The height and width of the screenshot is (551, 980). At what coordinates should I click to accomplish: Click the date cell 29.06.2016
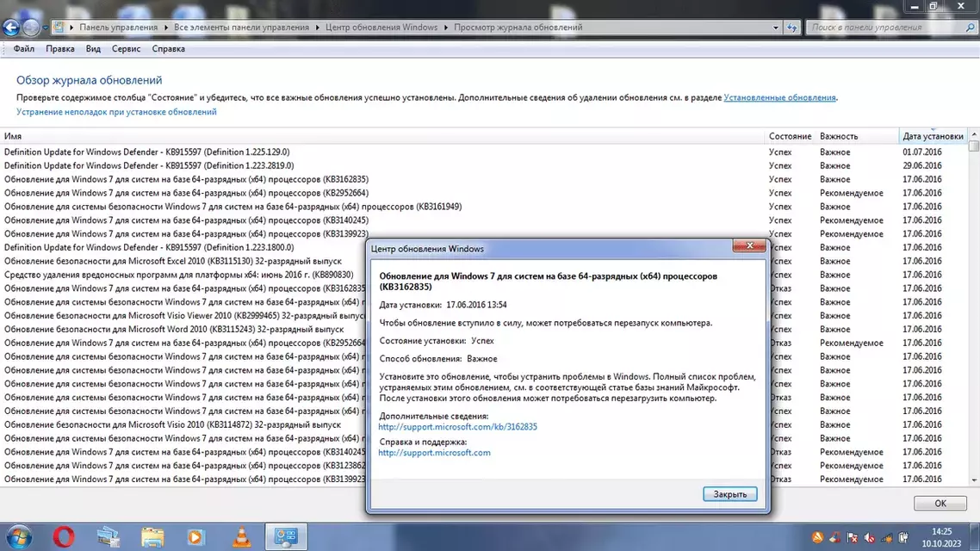[922, 165]
